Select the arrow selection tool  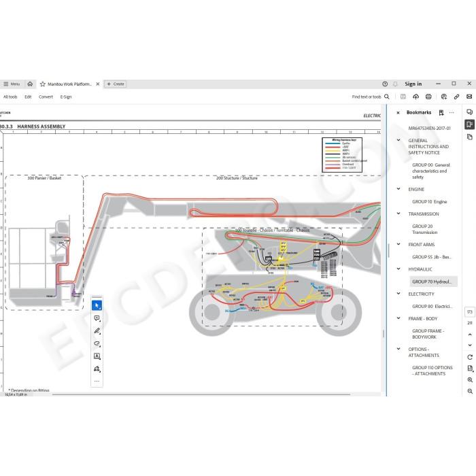coord(97,305)
